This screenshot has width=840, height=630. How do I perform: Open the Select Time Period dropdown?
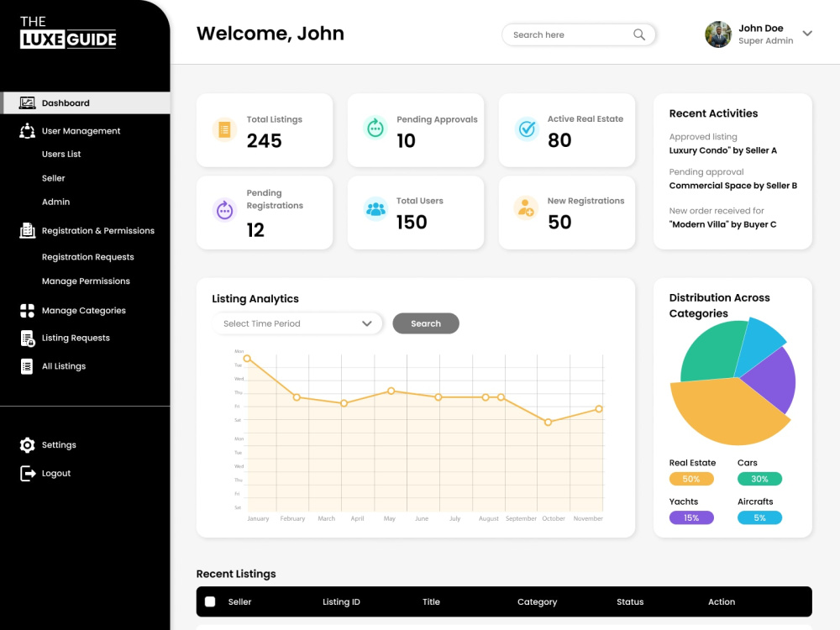pyautogui.click(x=297, y=323)
